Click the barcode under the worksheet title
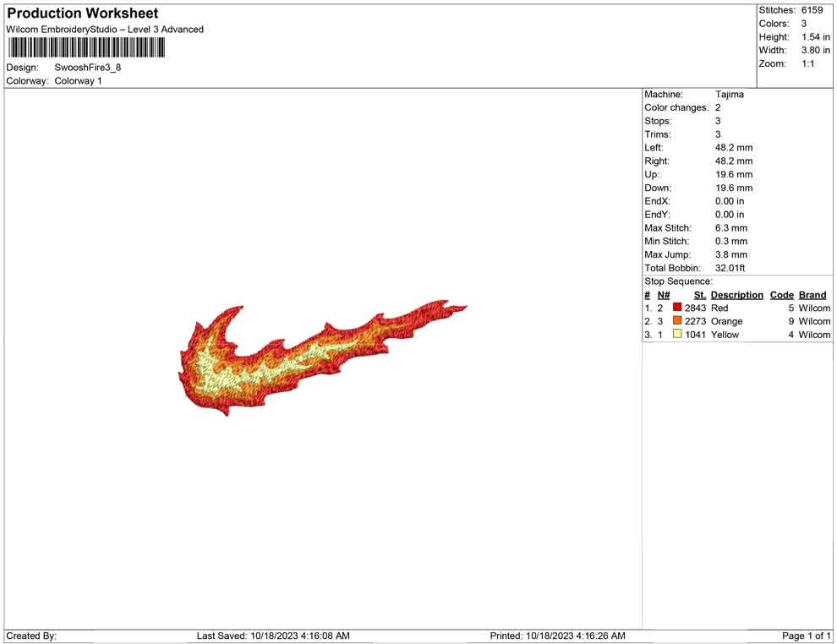This screenshot has width=837, height=644. click(86, 47)
